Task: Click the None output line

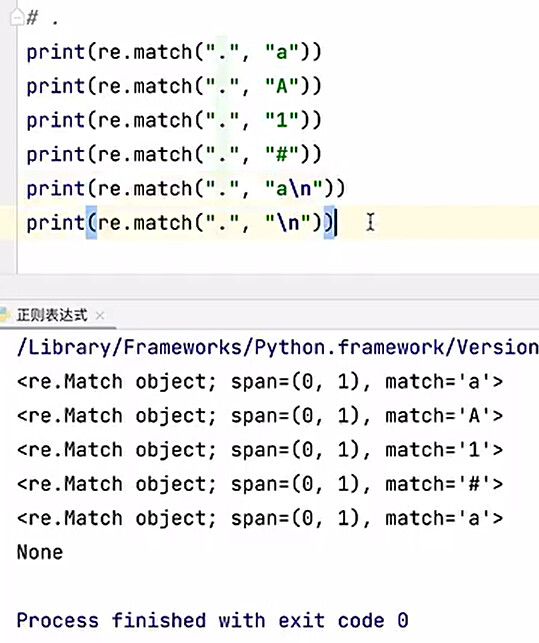Action: [x=40, y=552]
